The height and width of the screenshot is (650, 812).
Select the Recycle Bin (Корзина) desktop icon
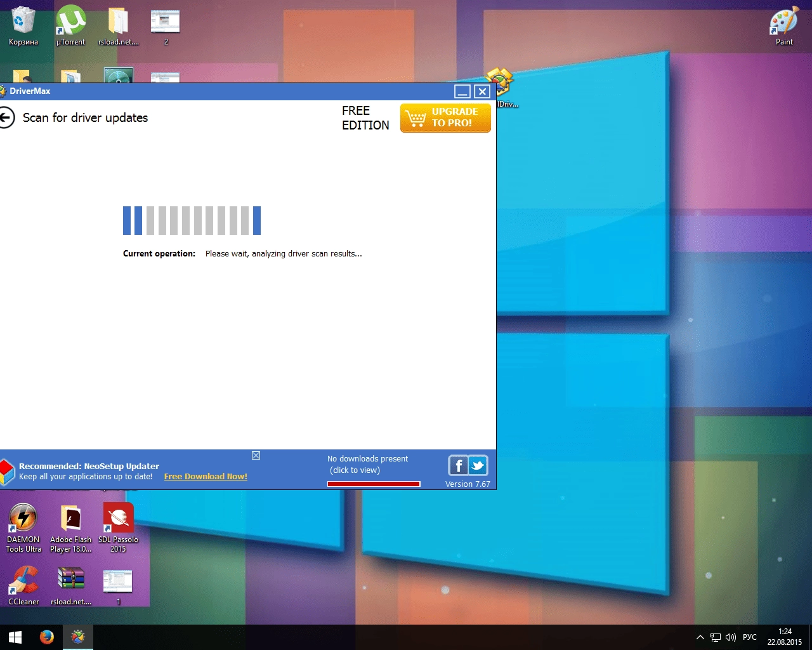point(23,26)
